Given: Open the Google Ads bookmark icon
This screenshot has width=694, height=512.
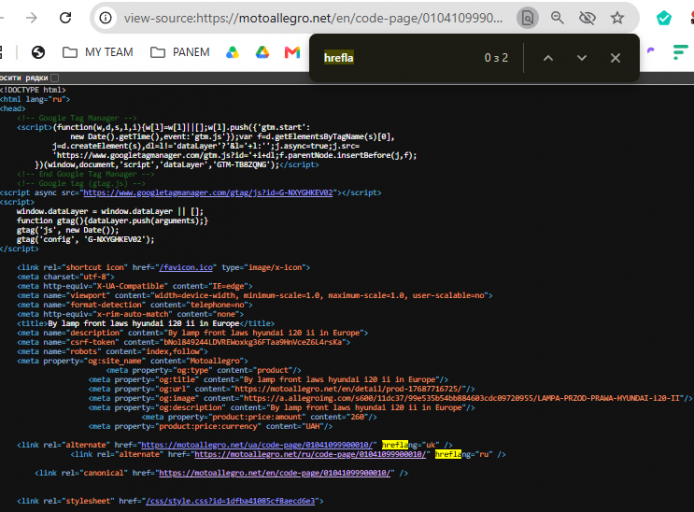Looking at the screenshot, I should [232, 52].
